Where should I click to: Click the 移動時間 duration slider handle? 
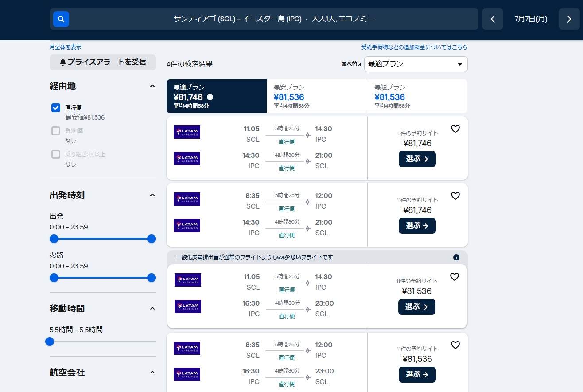coord(50,342)
